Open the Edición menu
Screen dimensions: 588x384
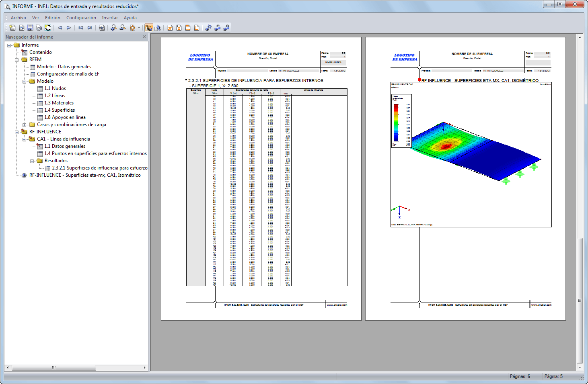pos(53,18)
